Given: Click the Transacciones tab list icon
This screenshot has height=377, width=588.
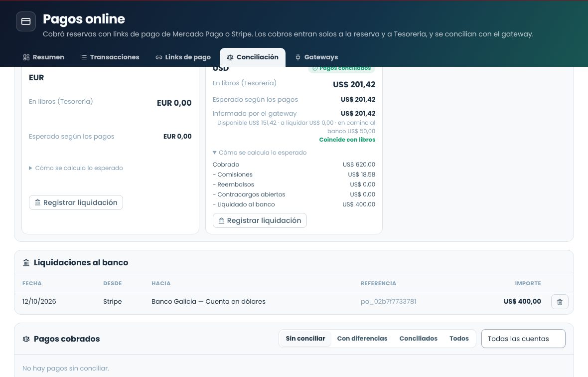Looking at the screenshot, I should point(84,57).
